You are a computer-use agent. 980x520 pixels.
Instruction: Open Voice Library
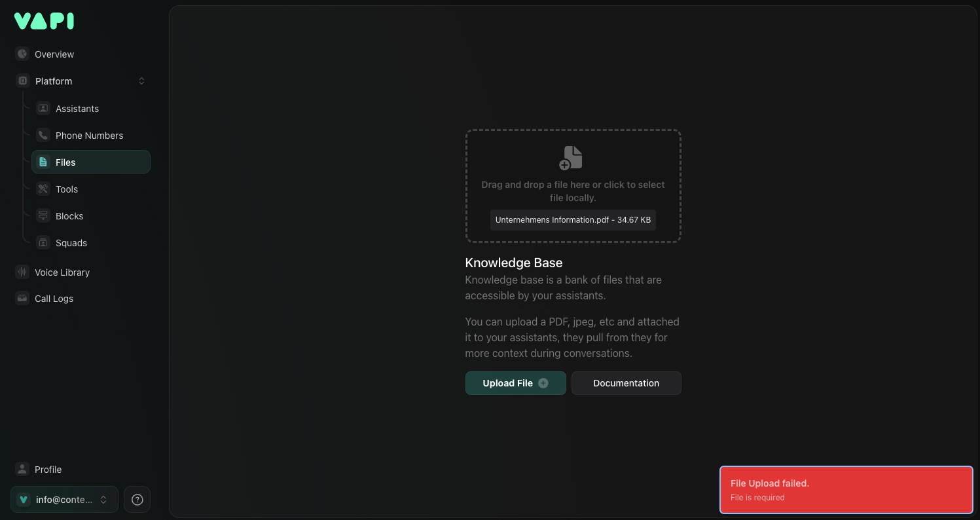[62, 272]
